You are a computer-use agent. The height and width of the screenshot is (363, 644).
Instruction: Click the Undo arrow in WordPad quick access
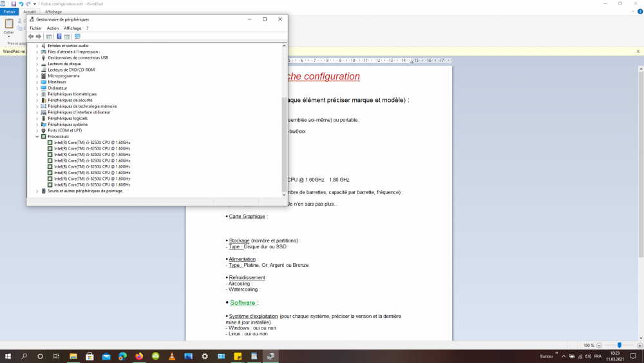(x=21, y=4)
